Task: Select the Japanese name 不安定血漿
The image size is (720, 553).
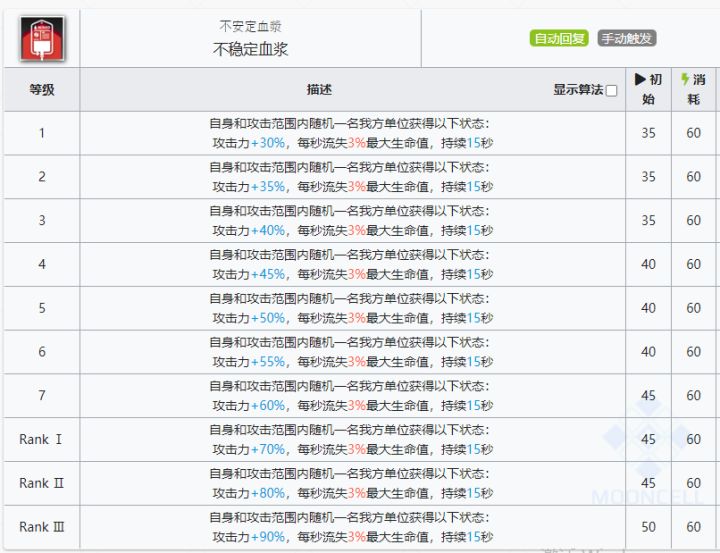Action: [250, 26]
